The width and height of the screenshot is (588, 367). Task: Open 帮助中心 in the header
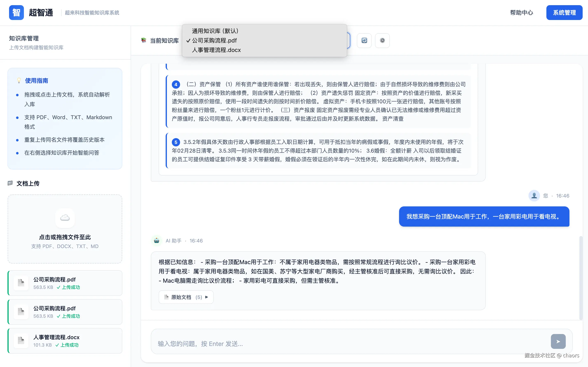tap(521, 13)
